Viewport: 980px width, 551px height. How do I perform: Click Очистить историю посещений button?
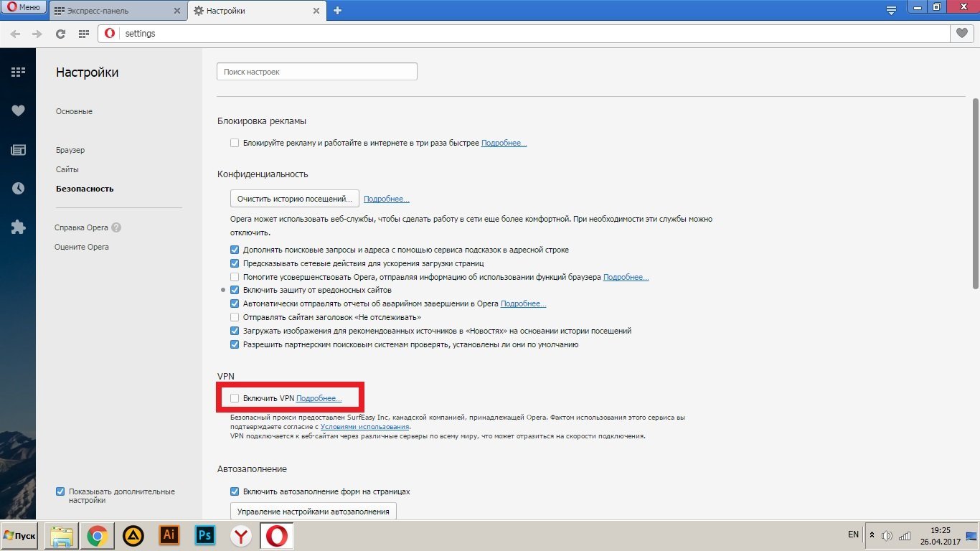tap(294, 199)
